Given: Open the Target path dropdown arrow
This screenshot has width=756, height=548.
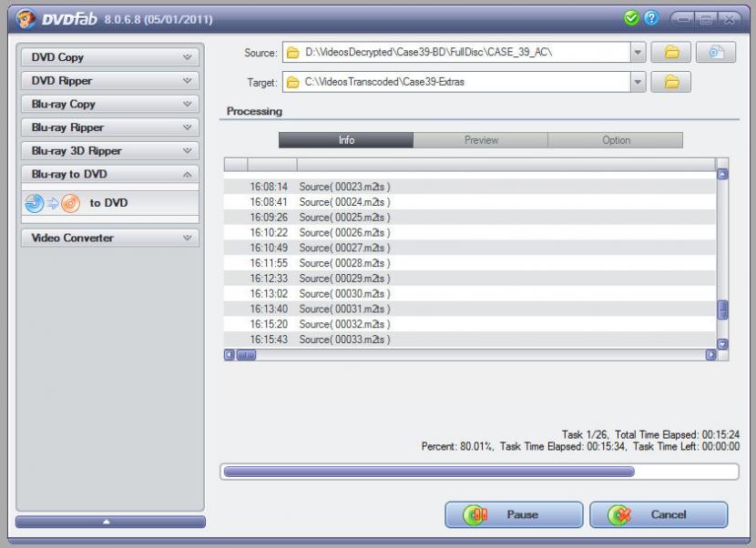Looking at the screenshot, I should (638, 82).
